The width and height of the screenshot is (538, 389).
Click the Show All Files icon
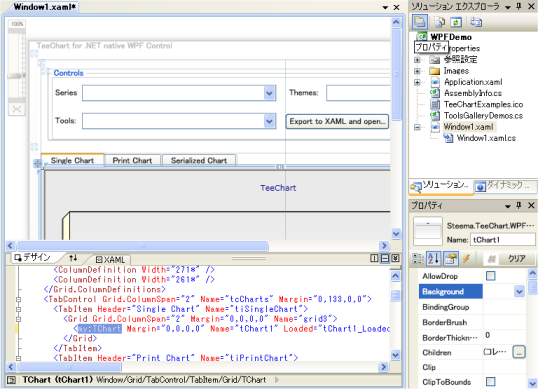[x=439, y=22]
